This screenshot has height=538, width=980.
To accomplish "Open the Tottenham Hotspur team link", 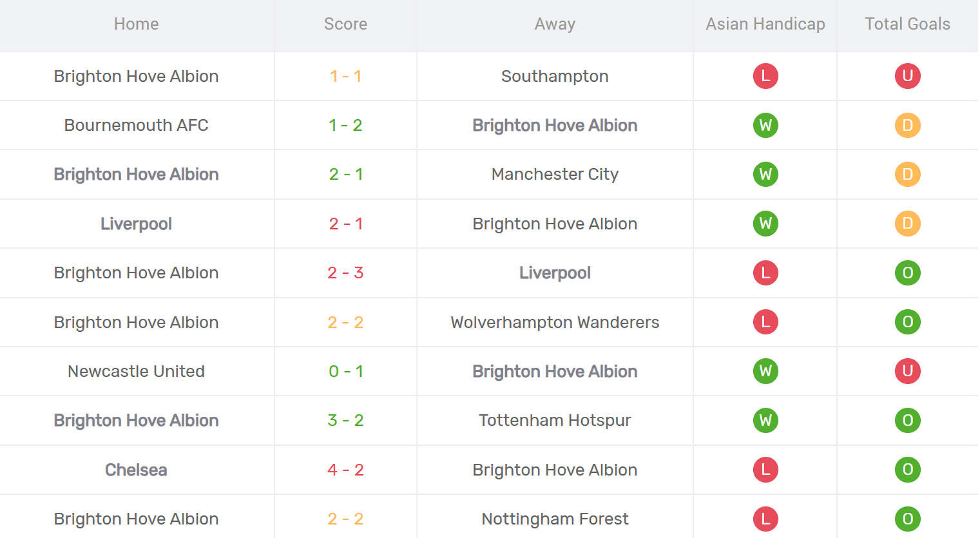I will 555,420.
